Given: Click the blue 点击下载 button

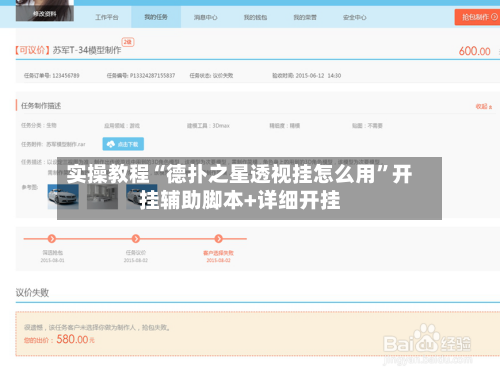Looking at the screenshot, I should (123, 144).
